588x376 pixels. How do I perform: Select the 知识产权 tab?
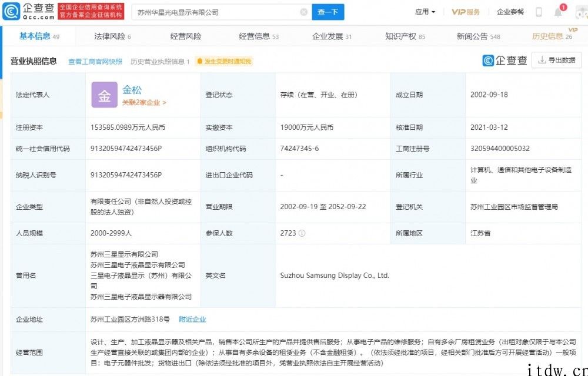tap(405, 36)
